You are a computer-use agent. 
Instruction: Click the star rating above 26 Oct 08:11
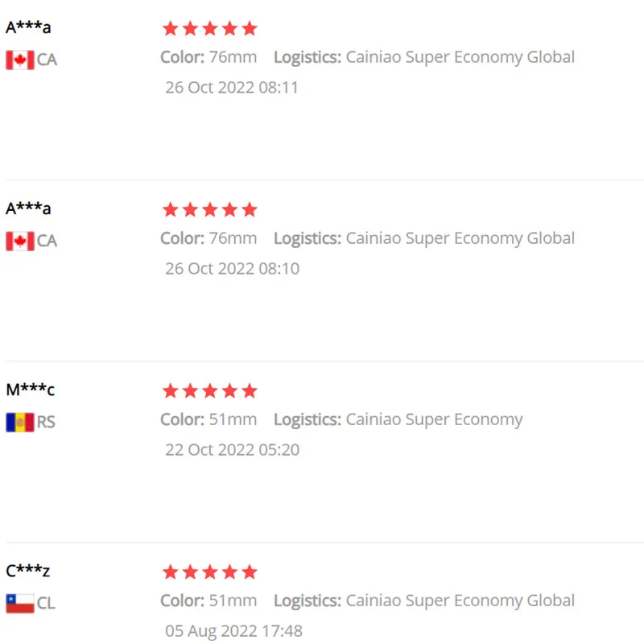209,29
